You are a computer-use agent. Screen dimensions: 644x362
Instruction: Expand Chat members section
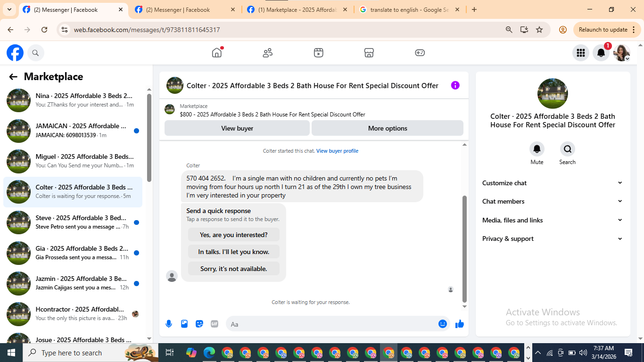(553, 201)
